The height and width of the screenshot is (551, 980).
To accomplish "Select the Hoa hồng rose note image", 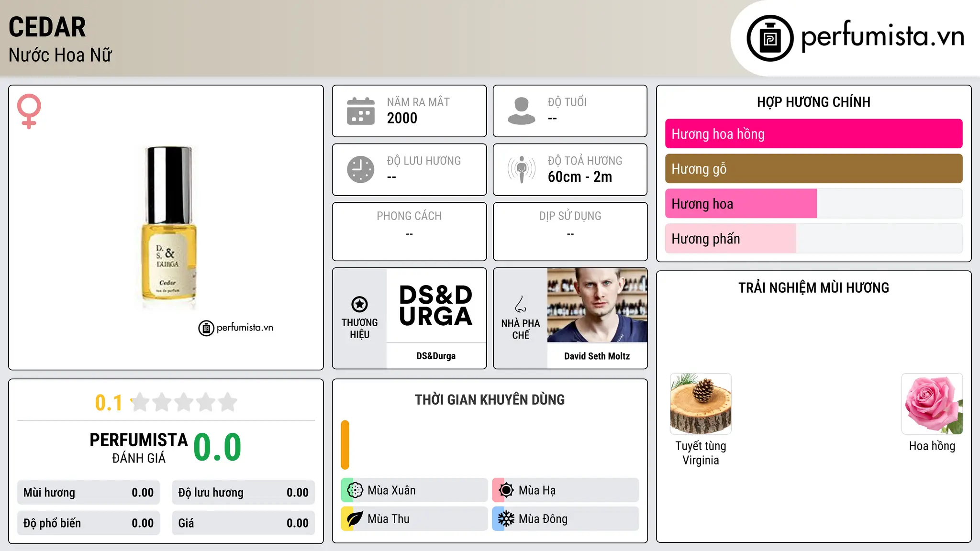I will pos(932,404).
